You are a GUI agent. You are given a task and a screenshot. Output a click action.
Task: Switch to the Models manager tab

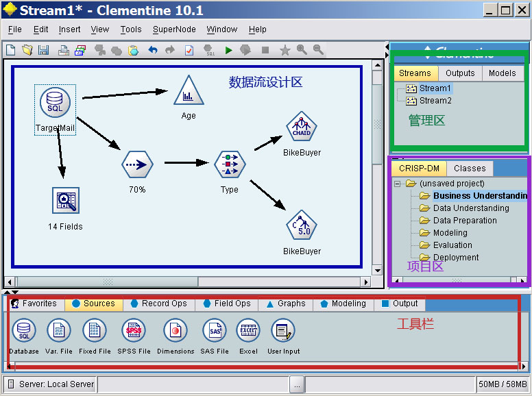pyautogui.click(x=502, y=73)
